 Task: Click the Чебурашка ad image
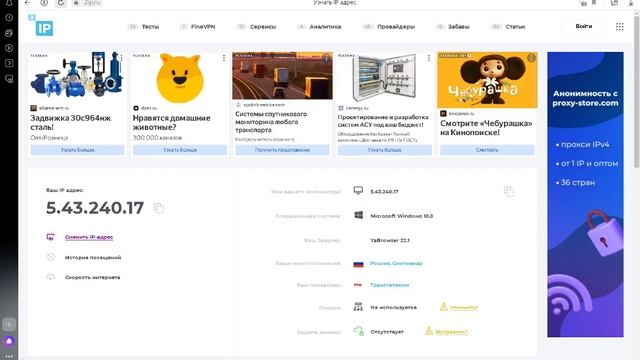[x=487, y=80]
